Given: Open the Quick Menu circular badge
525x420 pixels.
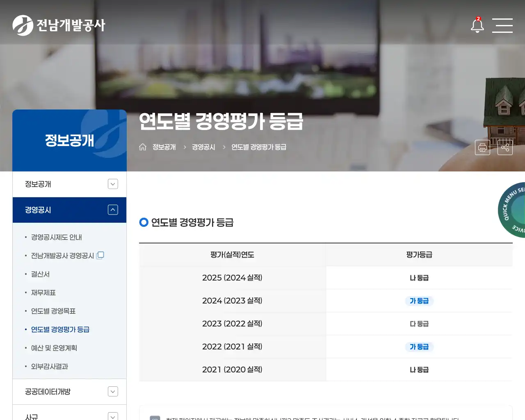Looking at the screenshot, I should [511, 210].
